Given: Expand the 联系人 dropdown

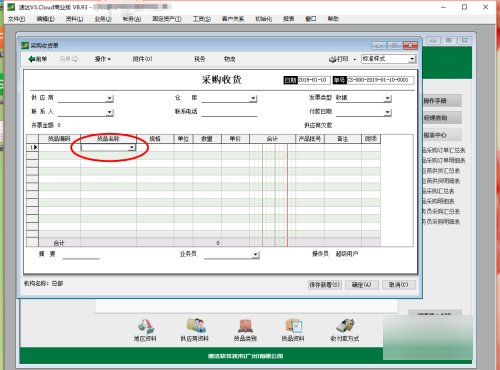Looking at the screenshot, I should click(110, 112).
